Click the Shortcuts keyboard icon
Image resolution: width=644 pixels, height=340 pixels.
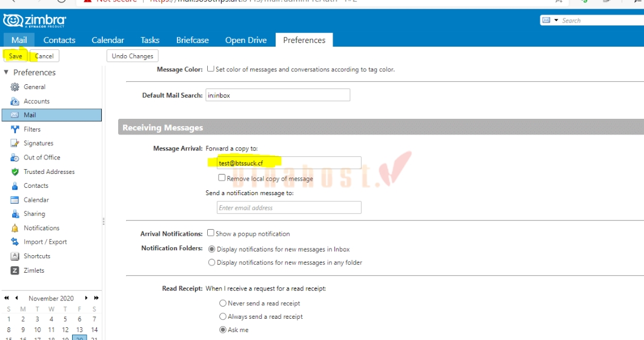[x=15, y=256]
